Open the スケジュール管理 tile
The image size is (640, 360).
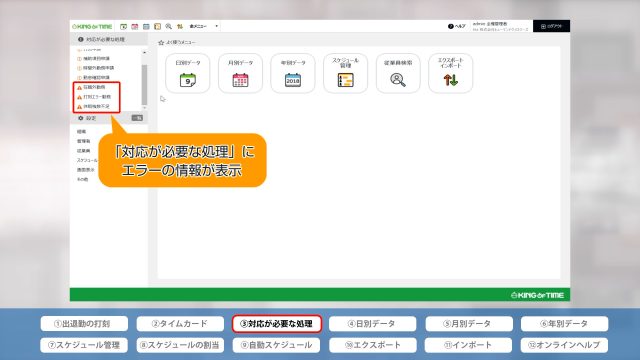(x=345, y=73)
